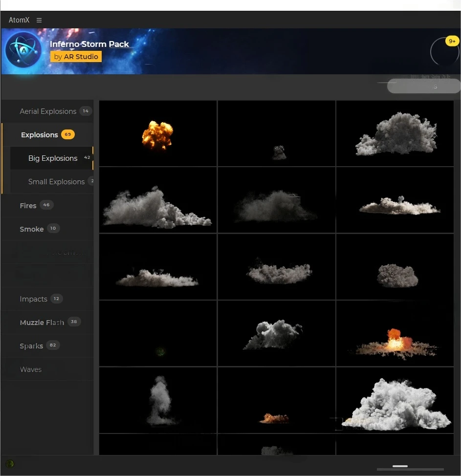The height and width of the screenshot is (476, 461).
Task: Open the Waves category
Action: (x=31, y=369)
